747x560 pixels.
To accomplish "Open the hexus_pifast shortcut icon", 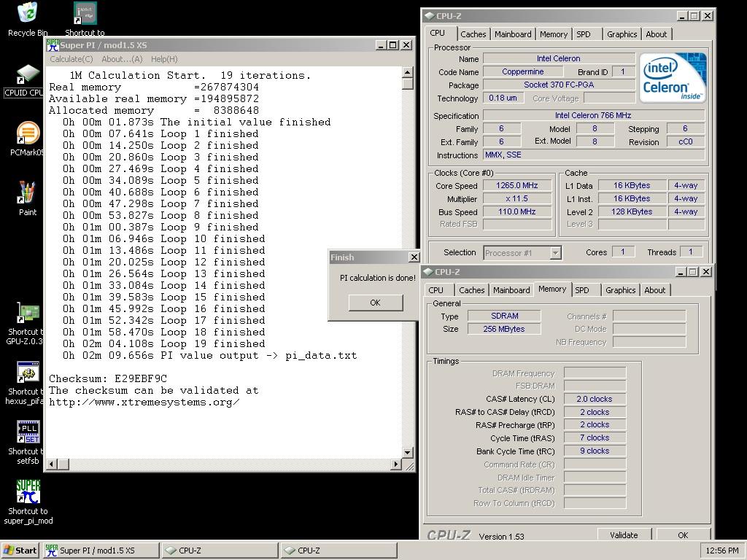I will point(28,372).
